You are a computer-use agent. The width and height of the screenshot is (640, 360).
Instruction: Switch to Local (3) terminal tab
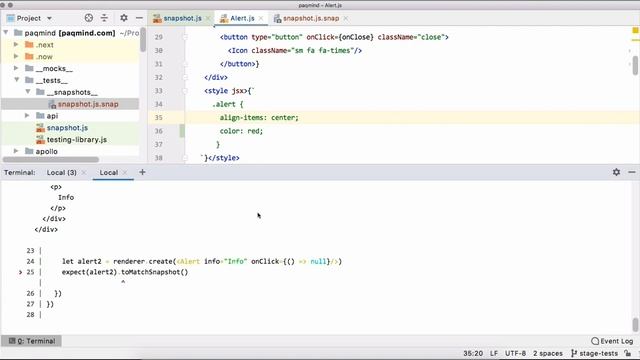click(62, 173)
